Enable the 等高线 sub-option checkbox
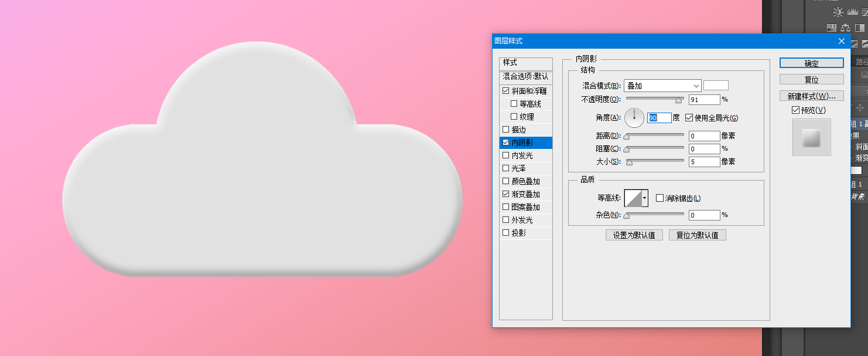 click(x=514, y=104)
